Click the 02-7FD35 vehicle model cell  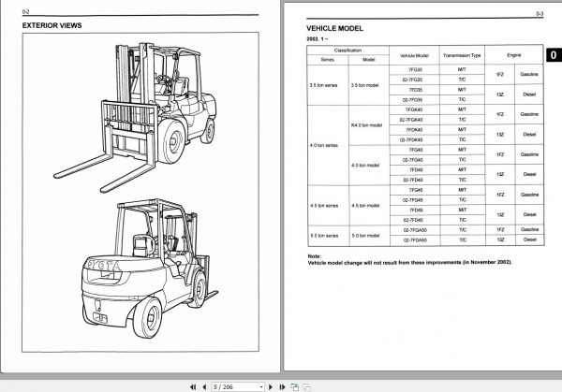[415, 100]
